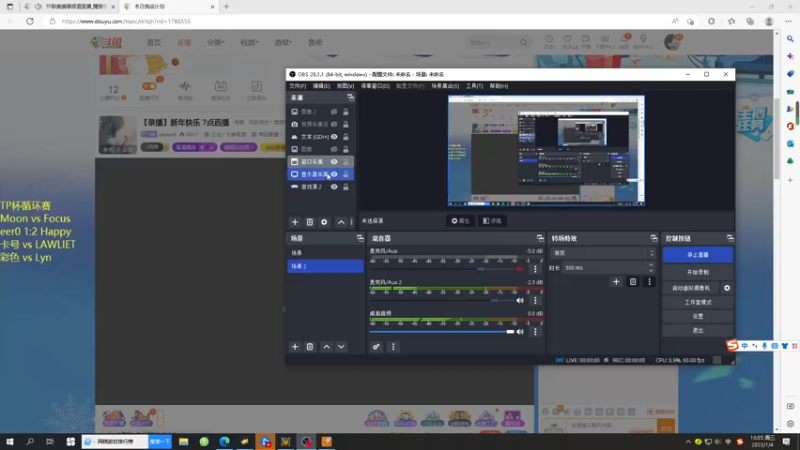Open the 停靠窗口(D) menu in OBS
This screenshot has height=450, width=800.
[x=375, y=86]
